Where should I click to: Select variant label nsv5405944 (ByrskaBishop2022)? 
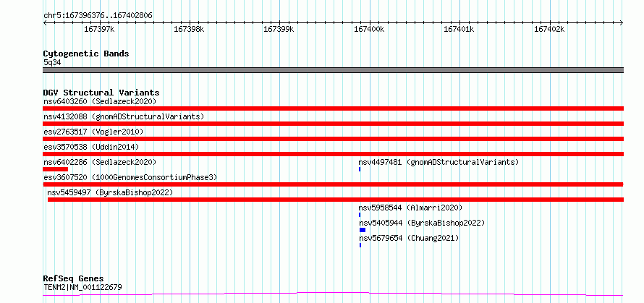click(x=422, y=223)
